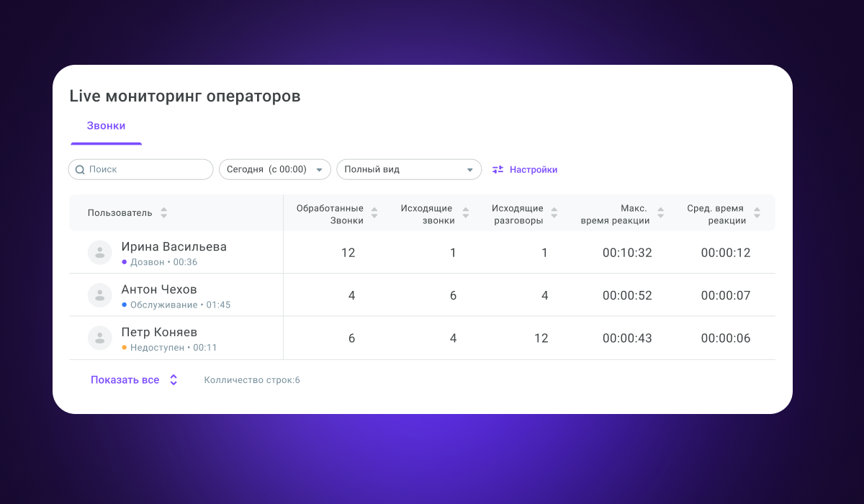Screen dimensions: 864x504
Task: Switch to the Звонки tab
Action: pos(106,126)
